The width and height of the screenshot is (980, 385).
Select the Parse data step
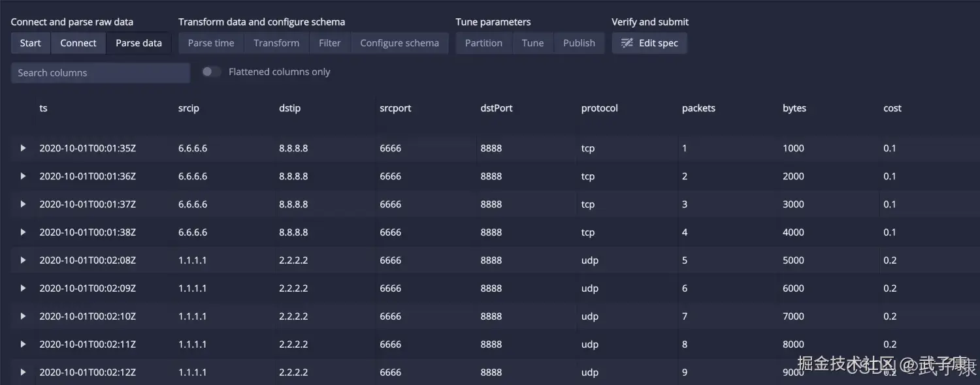138,43
